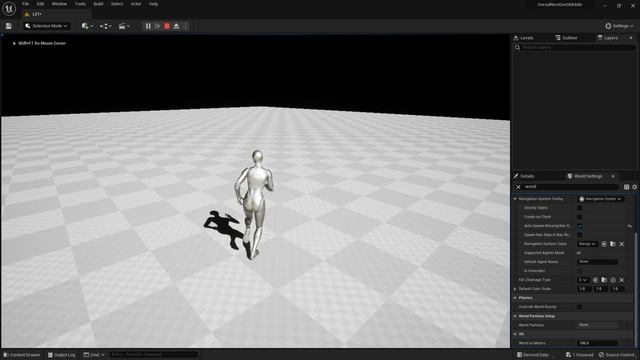Click the world settings search field

coord(571,187)
